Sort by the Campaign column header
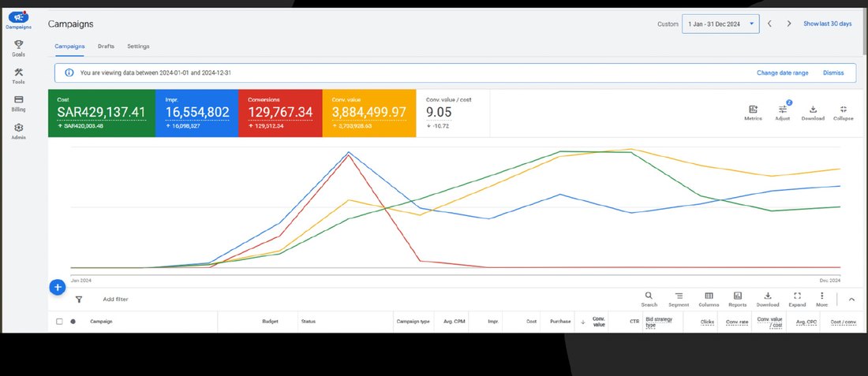The height and width of the screenshot is (376, 868). (x=101, y=322)
